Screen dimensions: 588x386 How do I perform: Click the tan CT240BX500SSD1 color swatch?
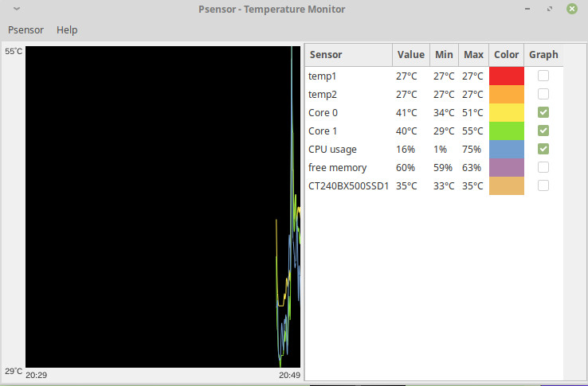click(x=506, y=186)
